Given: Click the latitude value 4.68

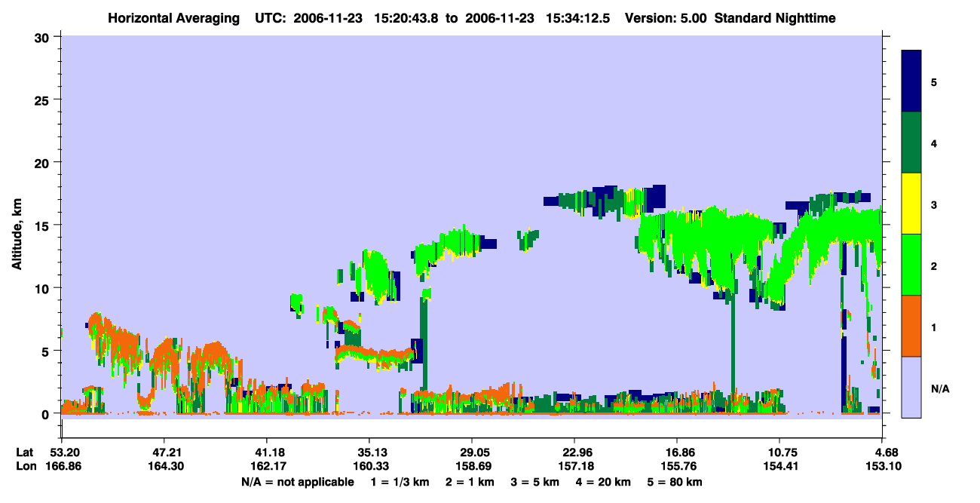Looking at the screenshot, I should [887, 452].
